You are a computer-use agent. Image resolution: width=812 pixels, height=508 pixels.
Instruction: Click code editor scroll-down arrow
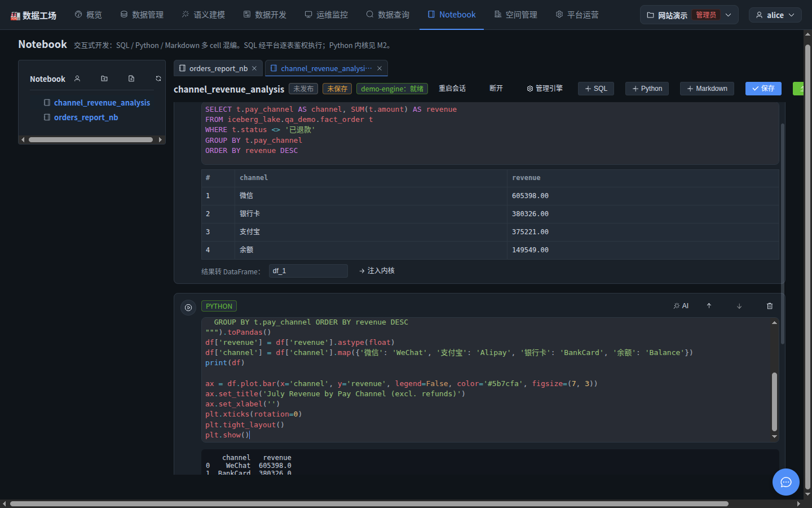point(774,436)
